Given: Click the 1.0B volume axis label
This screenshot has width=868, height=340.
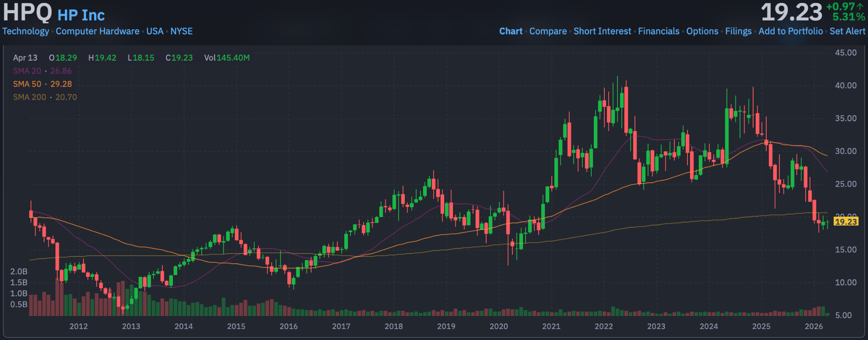Looking at the screenshot, I should [x=19, y=293].
